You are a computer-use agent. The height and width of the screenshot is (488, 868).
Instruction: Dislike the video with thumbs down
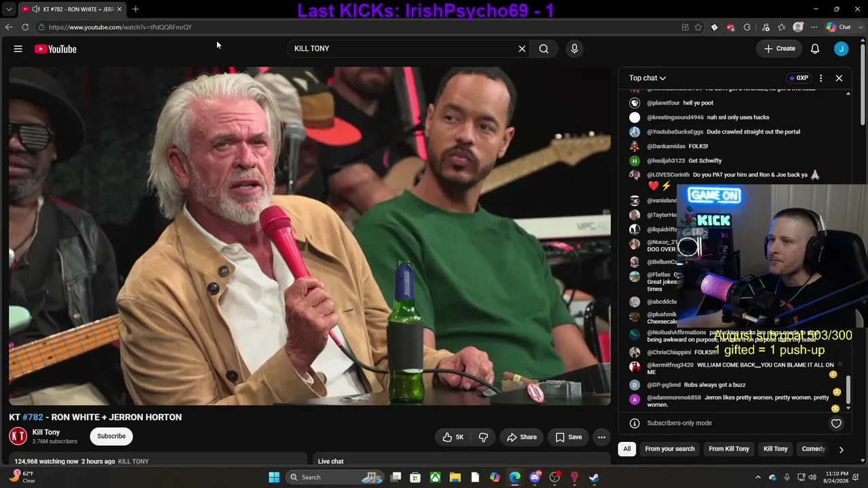click(x=484, y=437)
